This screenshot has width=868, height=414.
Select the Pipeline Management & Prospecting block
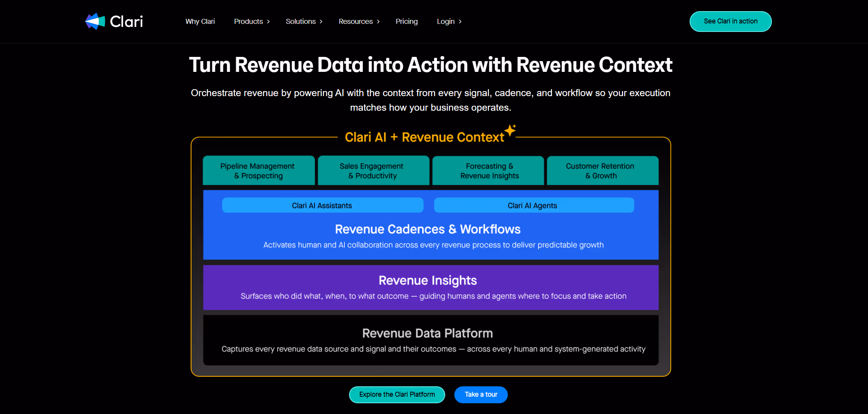(x=258, y=170)
